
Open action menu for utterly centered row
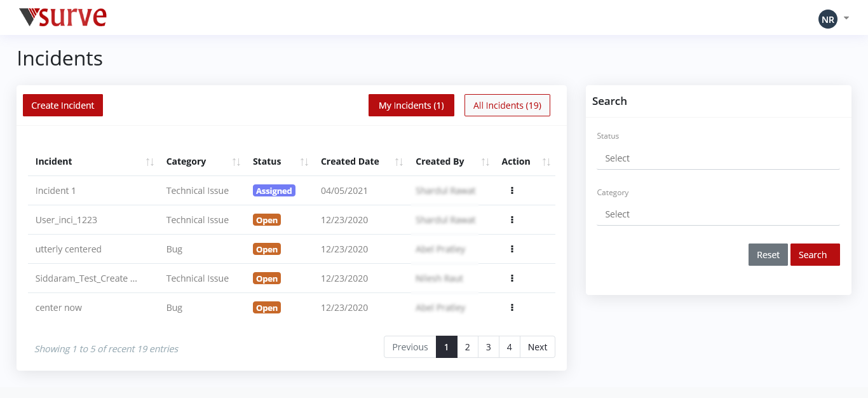[x=512, y=249]
